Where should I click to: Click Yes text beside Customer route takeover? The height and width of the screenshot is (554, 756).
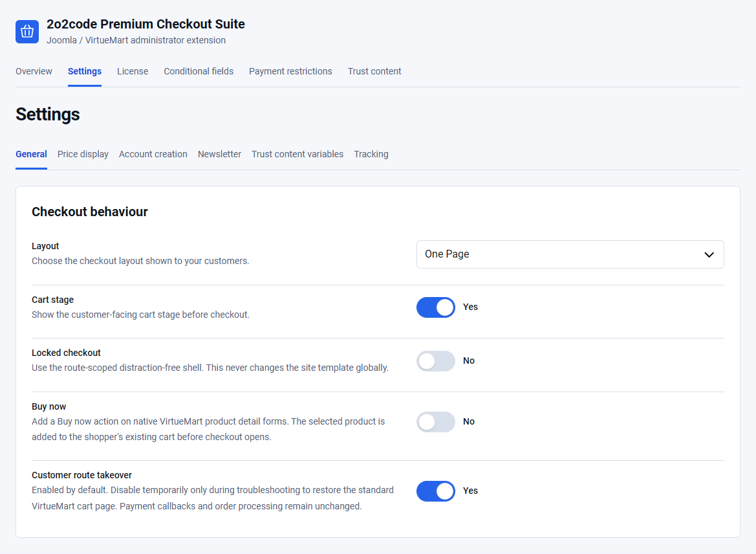470,491
